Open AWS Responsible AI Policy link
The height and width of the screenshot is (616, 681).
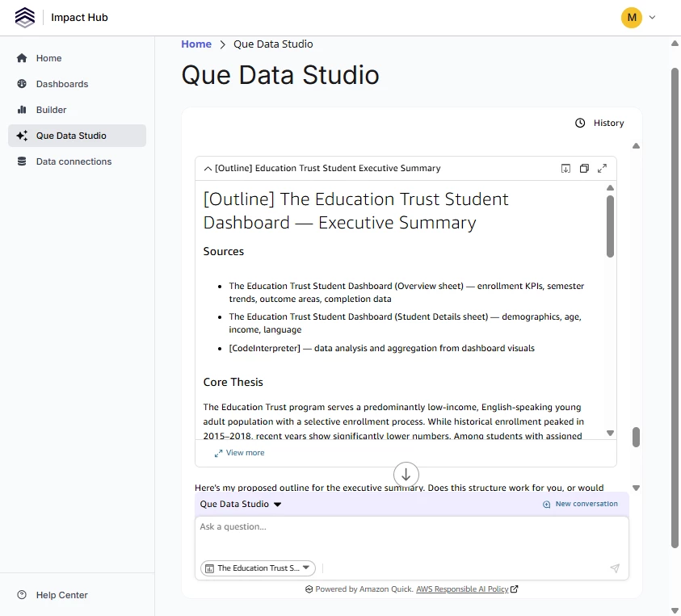pyautogui.click(x=462, y=589)
